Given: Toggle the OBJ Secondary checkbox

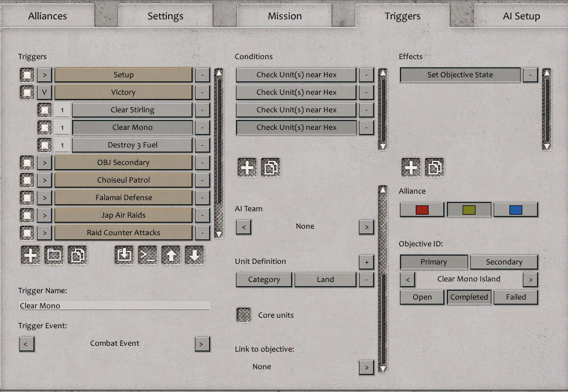Looking at the screenshot, I should click(x=27, y=163).
